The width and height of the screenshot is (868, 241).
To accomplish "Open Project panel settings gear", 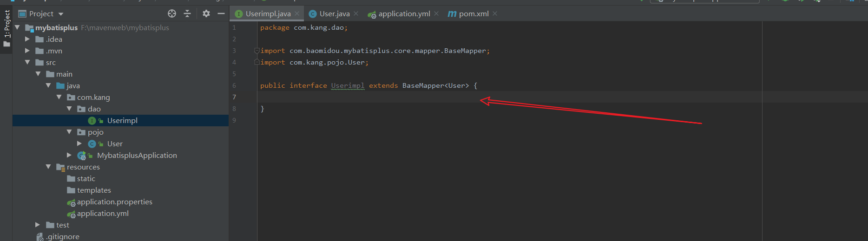I will [x=206, y=13].
